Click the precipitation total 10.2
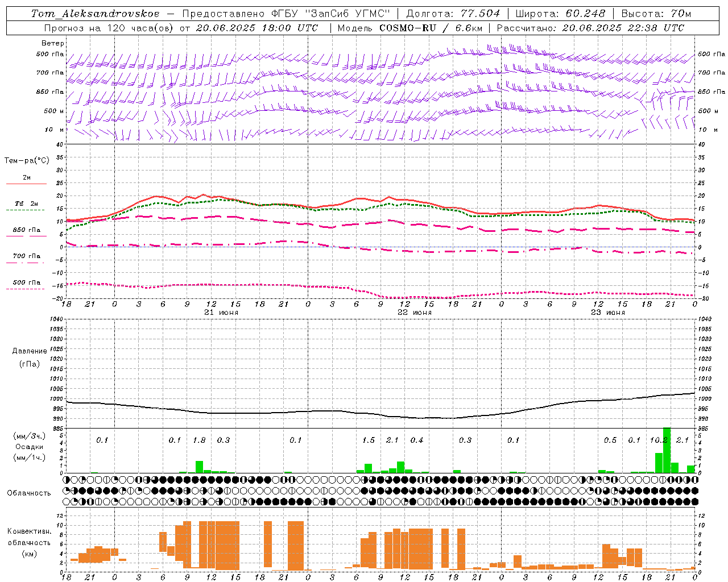 [659, 440]
